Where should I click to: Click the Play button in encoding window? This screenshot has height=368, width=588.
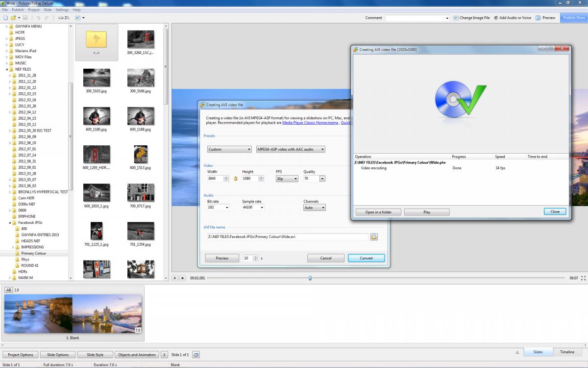pos(427,212)
